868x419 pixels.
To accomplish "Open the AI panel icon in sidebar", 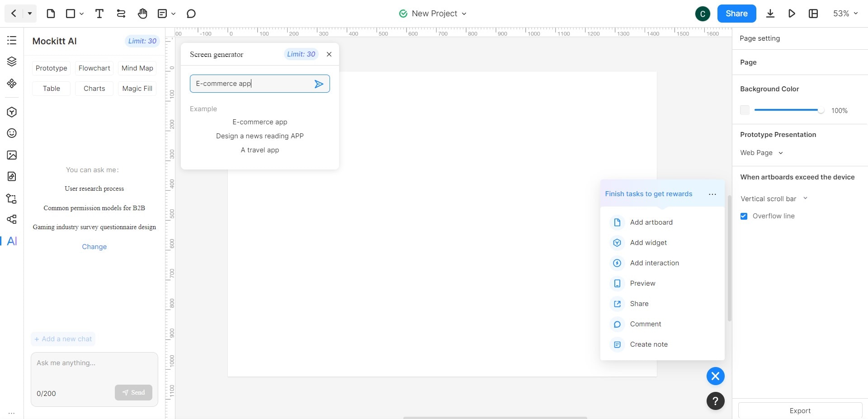I will [x=12, y=241].
